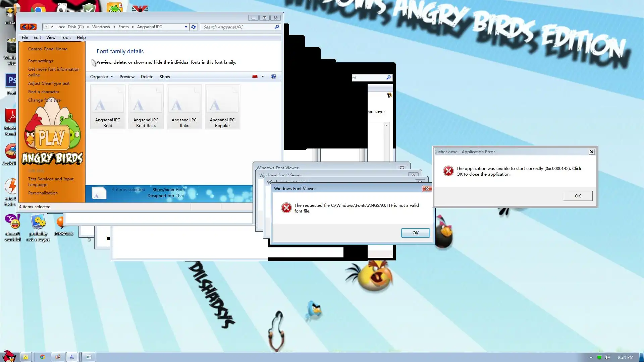Click search magnifier in AngsanaUPC search box
This screenshot has width=644, height=362.
pos(277,27)
